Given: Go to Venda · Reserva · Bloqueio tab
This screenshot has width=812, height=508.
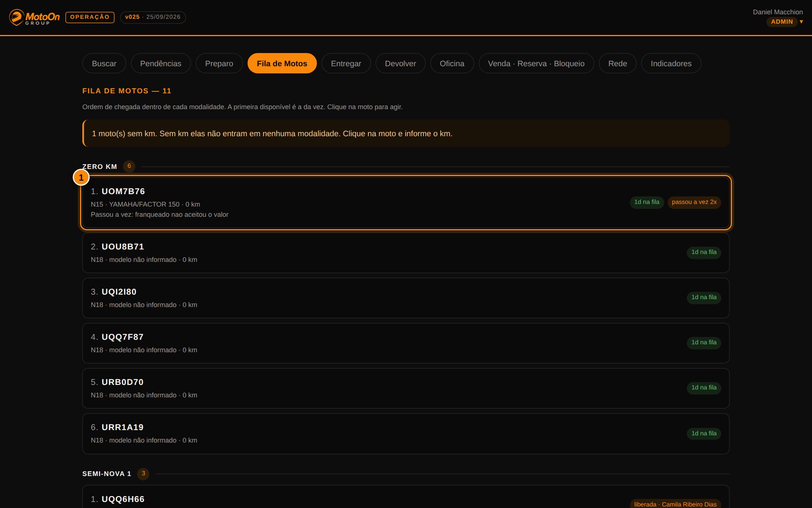Looking at the screenshot, I should tap(536, 63).
